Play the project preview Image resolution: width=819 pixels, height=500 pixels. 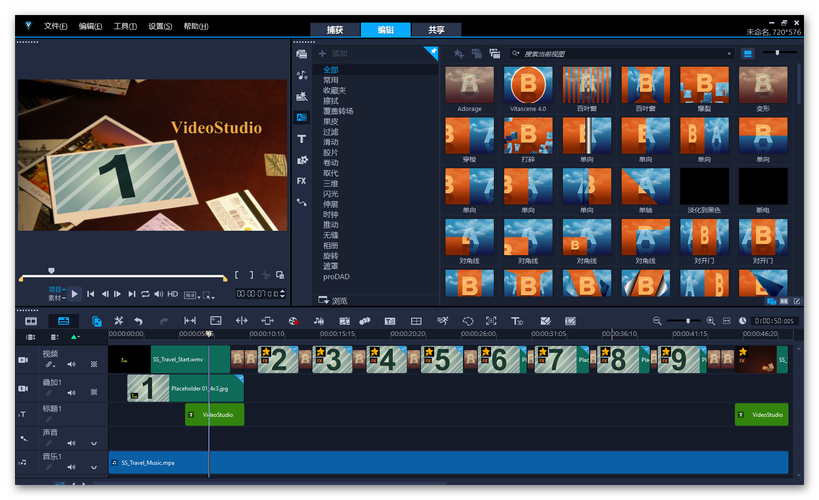[x=74, y=294]
